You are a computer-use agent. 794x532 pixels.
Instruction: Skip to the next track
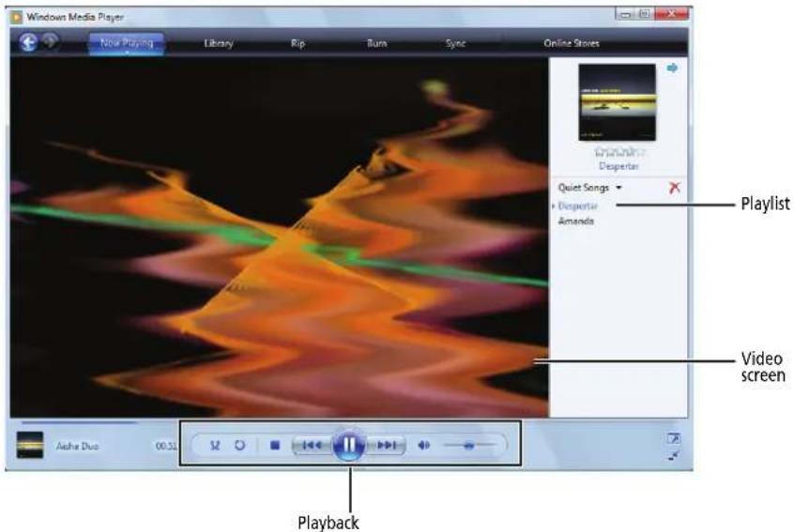(x=386, y=446)
